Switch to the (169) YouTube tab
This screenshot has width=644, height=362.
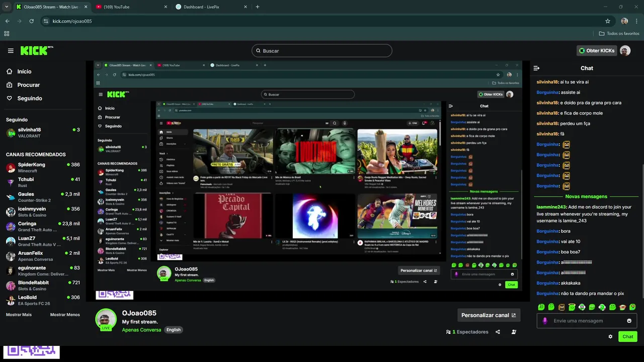[131, 7]
